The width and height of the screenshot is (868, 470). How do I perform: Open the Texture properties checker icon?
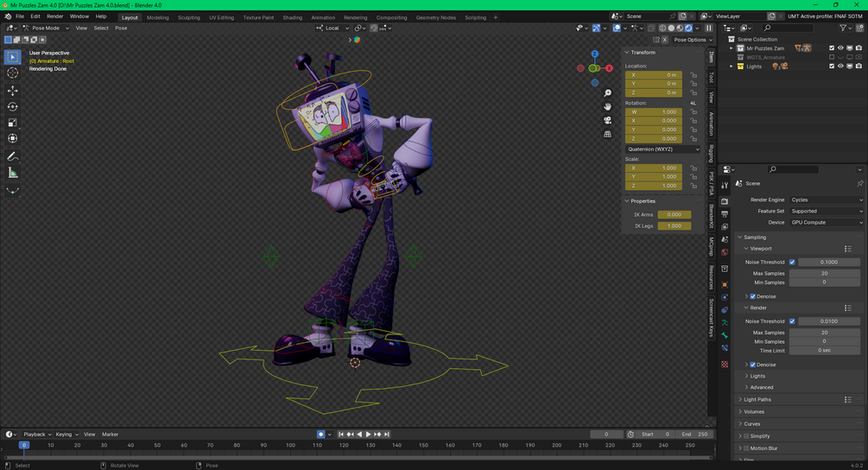725,365
